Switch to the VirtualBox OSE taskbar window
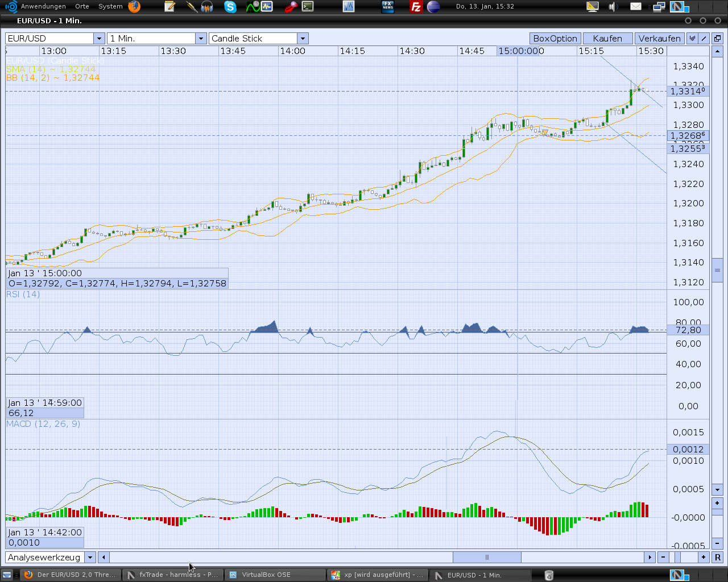 coord(275,575)
